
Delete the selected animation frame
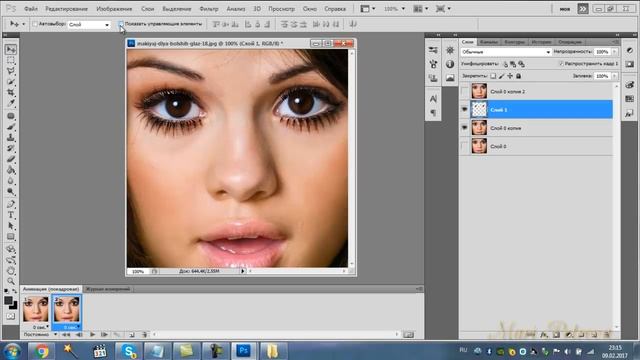[x=144, y=334]
